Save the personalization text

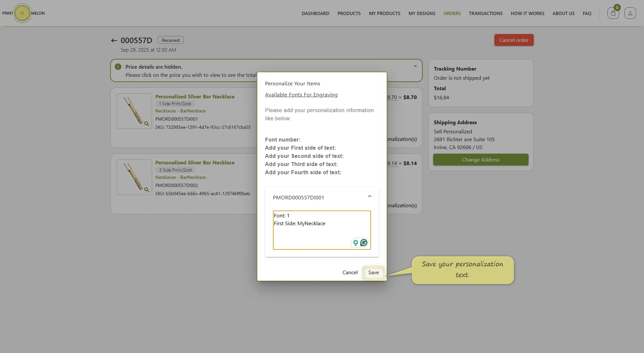coord(373,273)
